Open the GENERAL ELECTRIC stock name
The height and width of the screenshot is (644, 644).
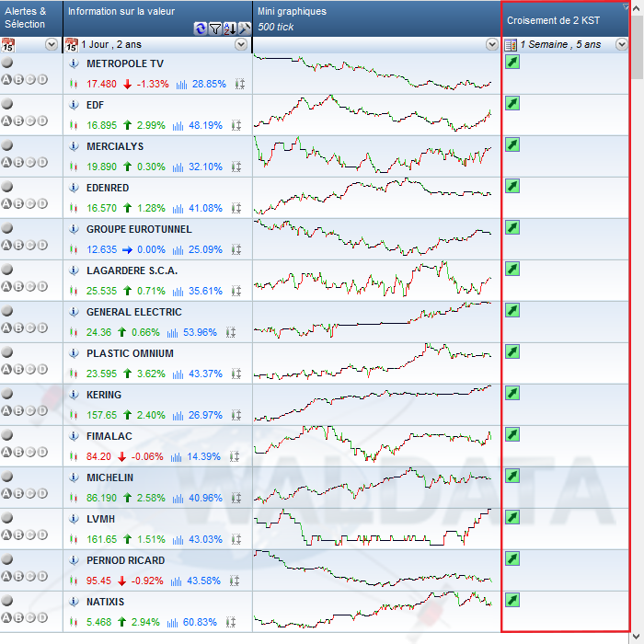coord(134,312)
